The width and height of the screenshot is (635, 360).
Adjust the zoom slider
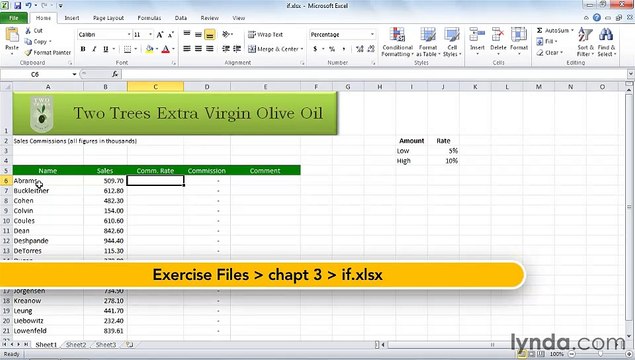click(x=601, y=354)
